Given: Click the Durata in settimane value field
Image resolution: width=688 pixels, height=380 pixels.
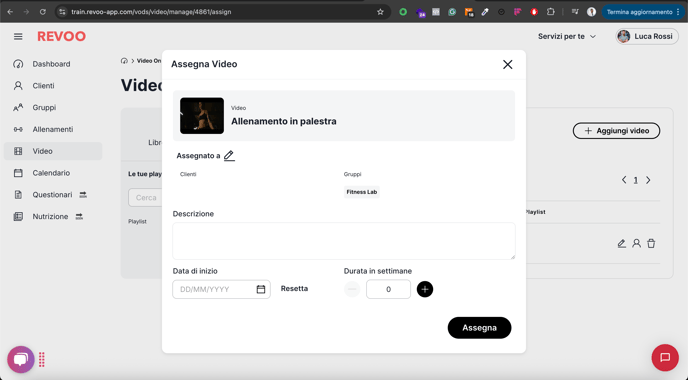Looking at the screenshot, I should (x=388, y=289).
